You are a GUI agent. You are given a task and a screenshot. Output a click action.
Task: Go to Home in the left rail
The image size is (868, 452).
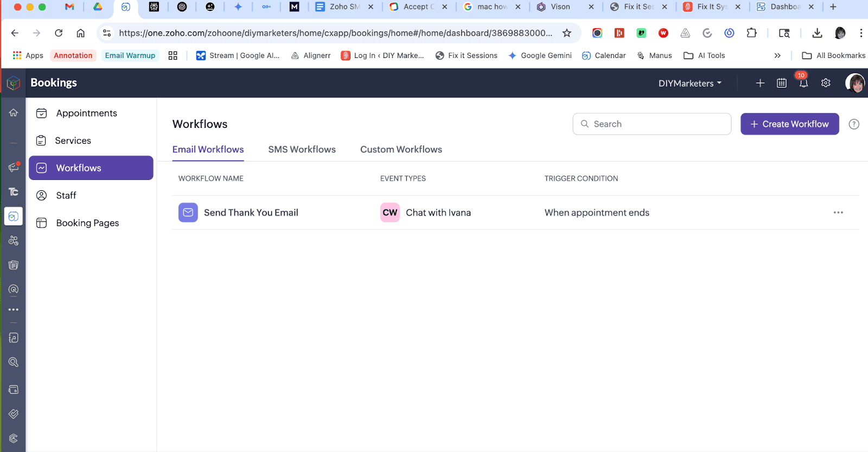pyautogui.click(x=14, y=113)
